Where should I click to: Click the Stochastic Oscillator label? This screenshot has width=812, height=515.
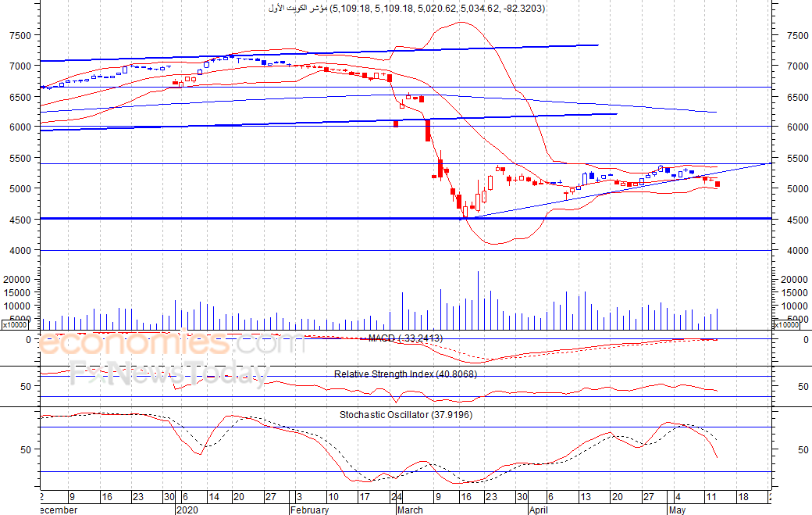pos(406,415)
